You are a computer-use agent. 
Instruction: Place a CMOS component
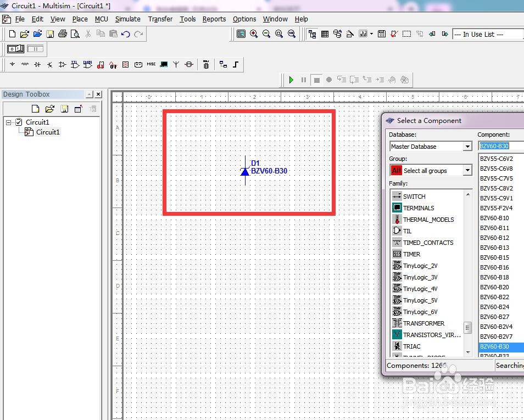(87, 64)
